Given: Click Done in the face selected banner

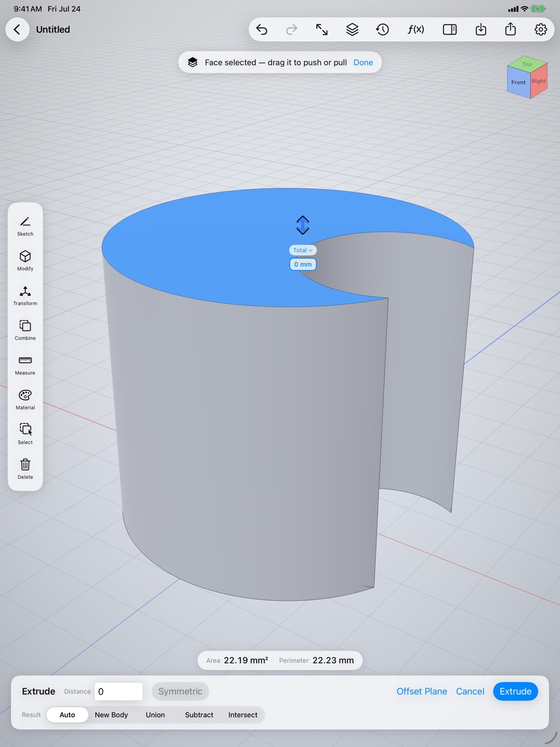Looking at the screenshot, I should [x=363, y=62].
